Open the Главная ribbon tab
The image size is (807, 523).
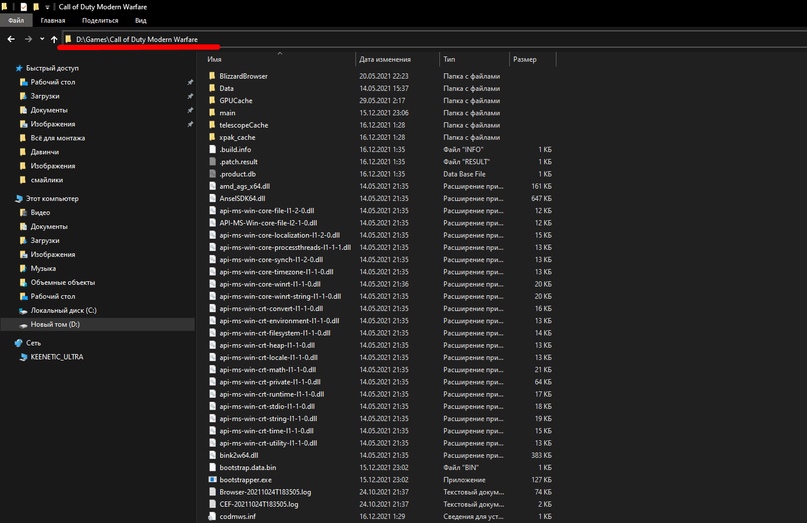pyautogui.click(x=53, y=21)
